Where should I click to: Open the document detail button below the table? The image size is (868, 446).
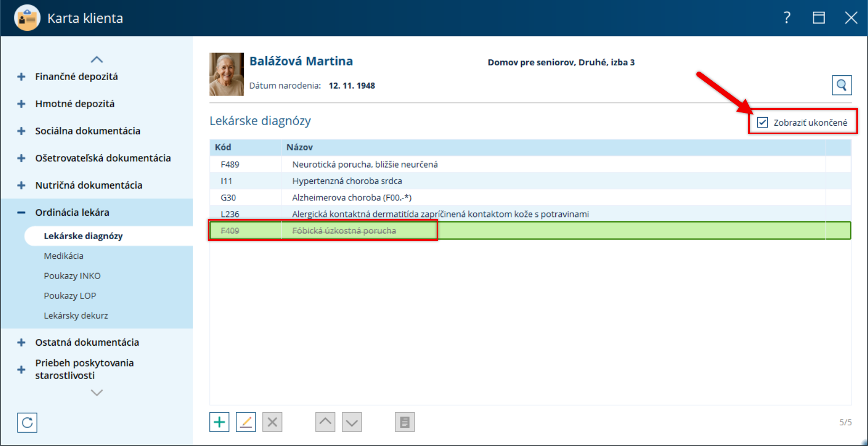click(x=405, y=422)
